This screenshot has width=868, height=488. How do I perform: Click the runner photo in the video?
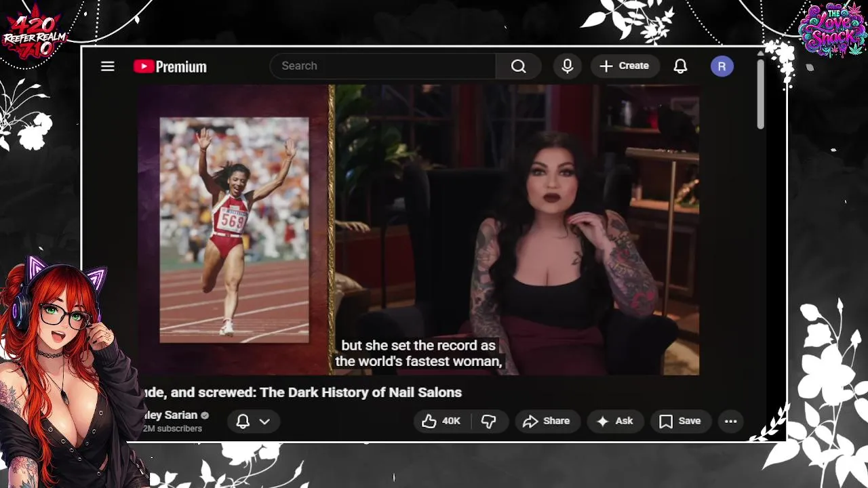coord(234,230)
